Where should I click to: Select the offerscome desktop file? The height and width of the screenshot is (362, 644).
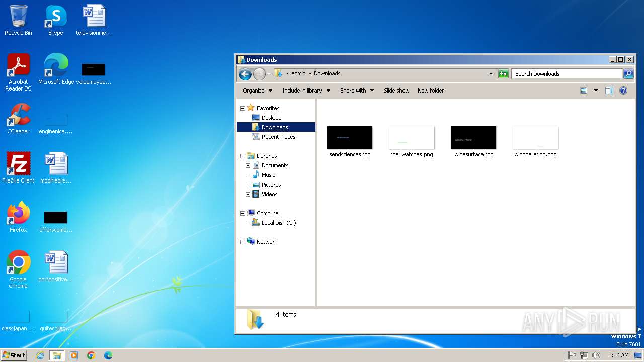coord(56,221)
